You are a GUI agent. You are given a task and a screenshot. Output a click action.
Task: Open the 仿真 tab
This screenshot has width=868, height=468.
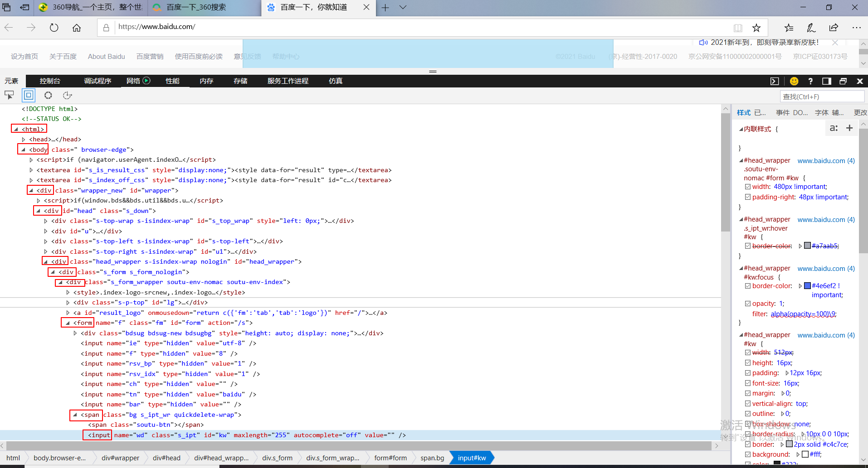tap(336, 81)
